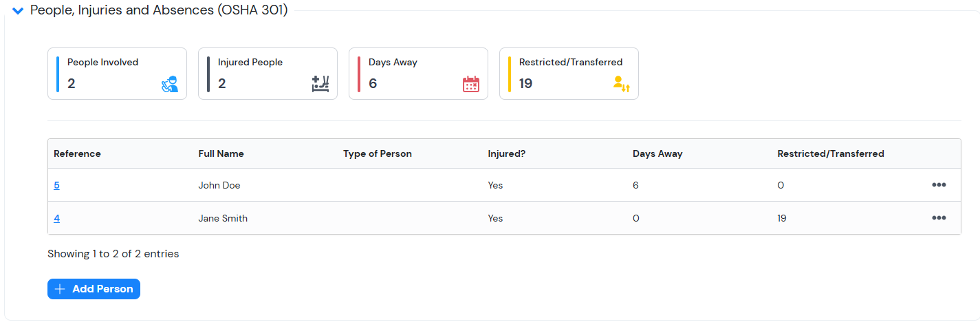Sort by Restricted/Transferred column header

[830, 153]
